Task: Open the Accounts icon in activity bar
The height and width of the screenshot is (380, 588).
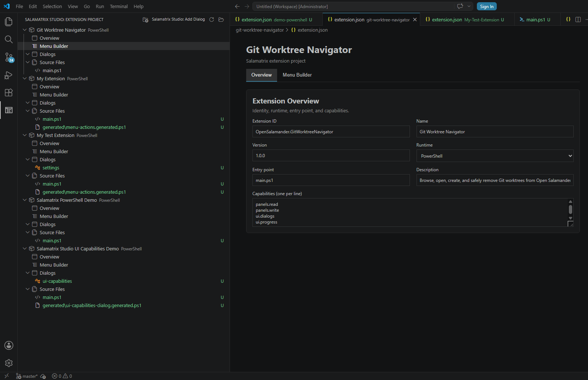Action: pos(8,345)
